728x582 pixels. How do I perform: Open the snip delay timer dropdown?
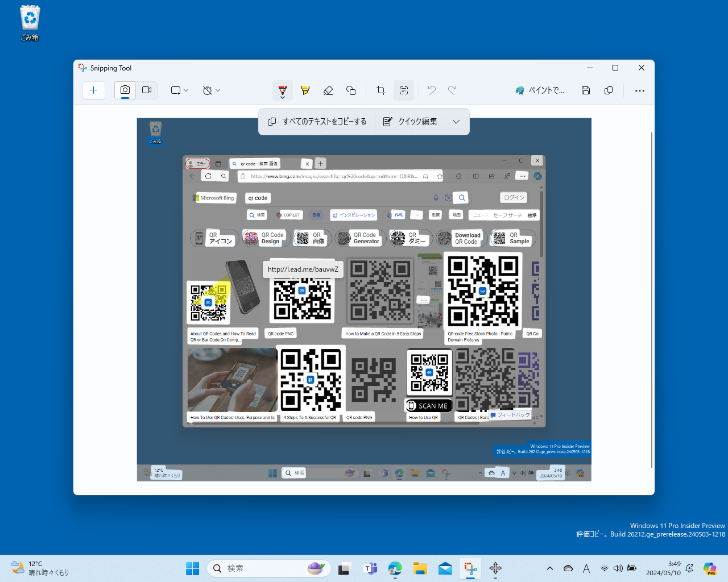click(212, 90)
